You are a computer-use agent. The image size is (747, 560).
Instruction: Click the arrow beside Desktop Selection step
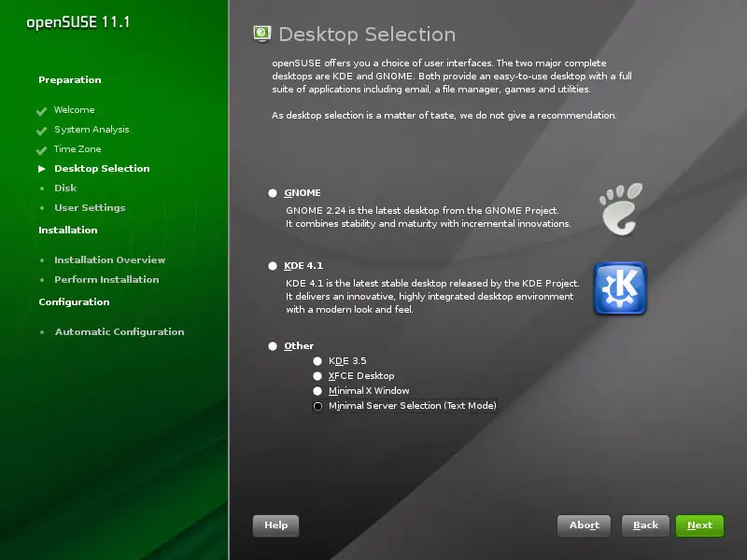coord(42,169)
